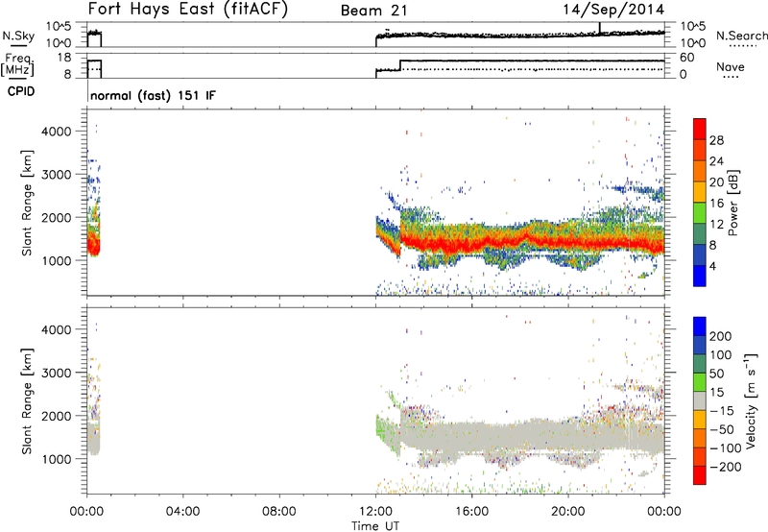Click the '20:00' time axis label
This screenshot has height=532, width=768.
(568, 512)
